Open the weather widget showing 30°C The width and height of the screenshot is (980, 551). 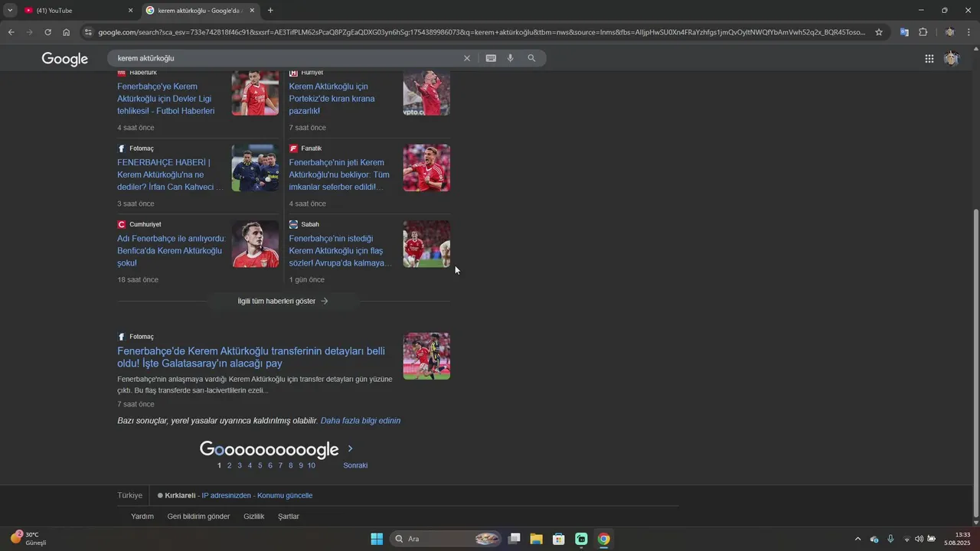29,539
